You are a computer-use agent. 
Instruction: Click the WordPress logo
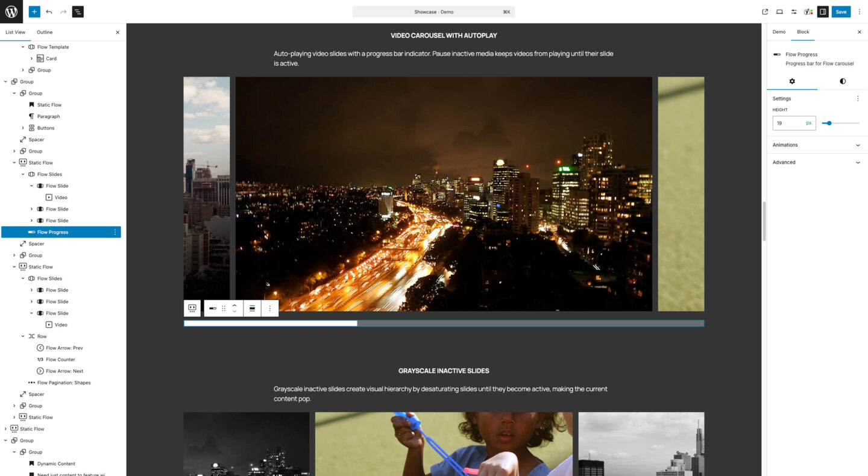(x=11, y=11)
